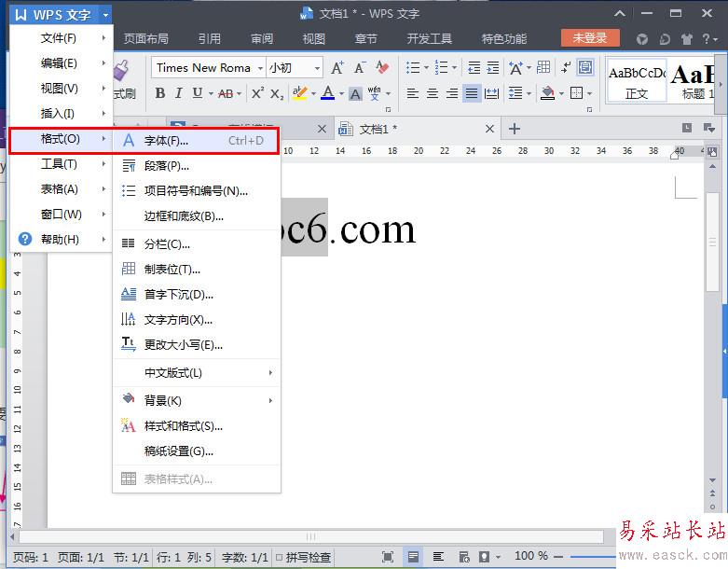728x569 pixels.
Task: Apply Italic formatting
Action: [179, 93]
